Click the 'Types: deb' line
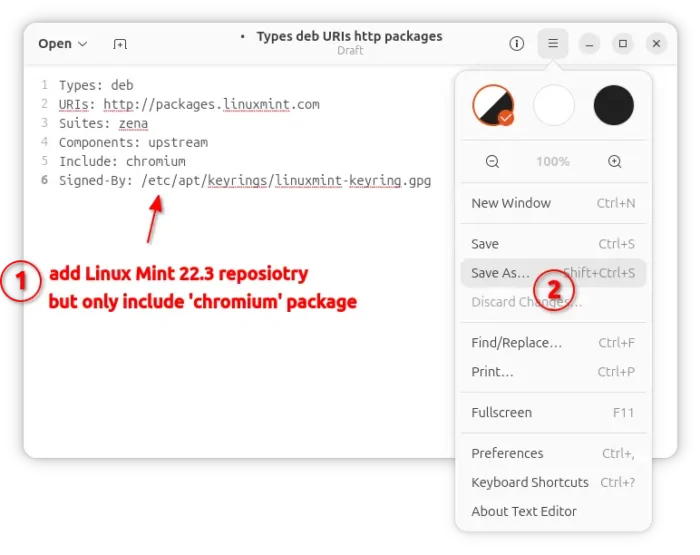Viewport: 700px width, 555px height. (x=96, y=85)
